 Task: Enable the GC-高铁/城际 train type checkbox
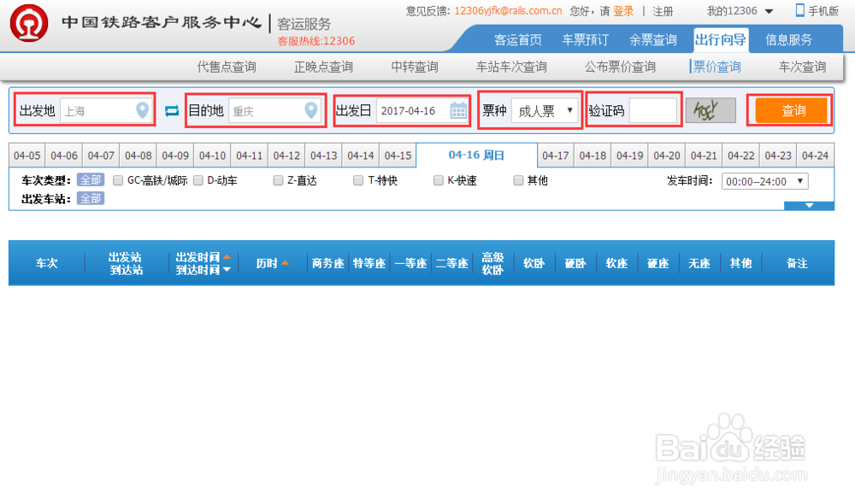(x=117, y=180)
